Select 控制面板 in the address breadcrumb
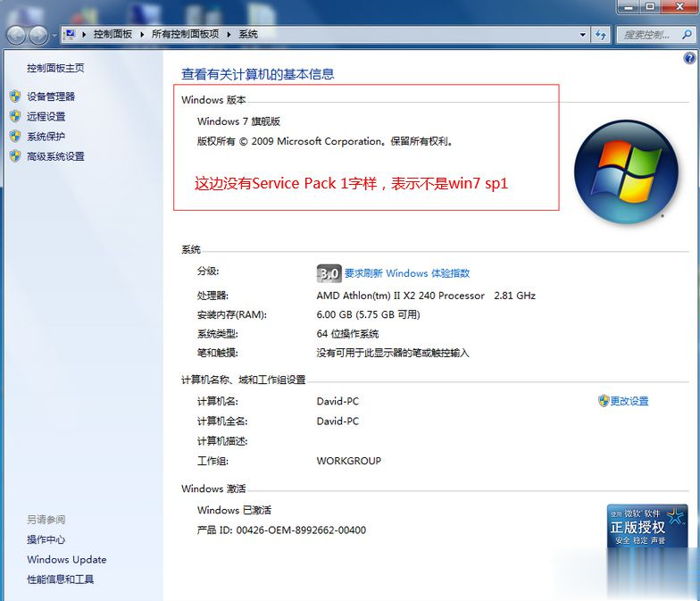Viewport: 700px width, 601px height. (x=112, y=34)
